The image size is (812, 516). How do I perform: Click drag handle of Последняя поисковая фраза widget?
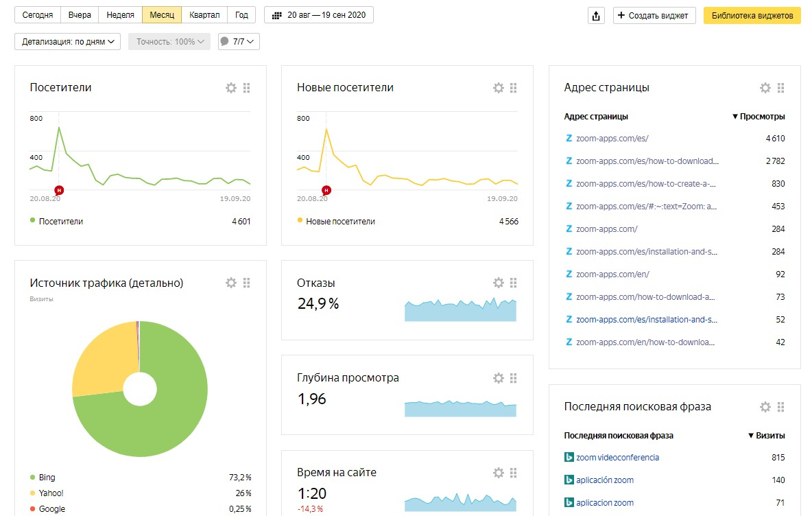(780, 407)
